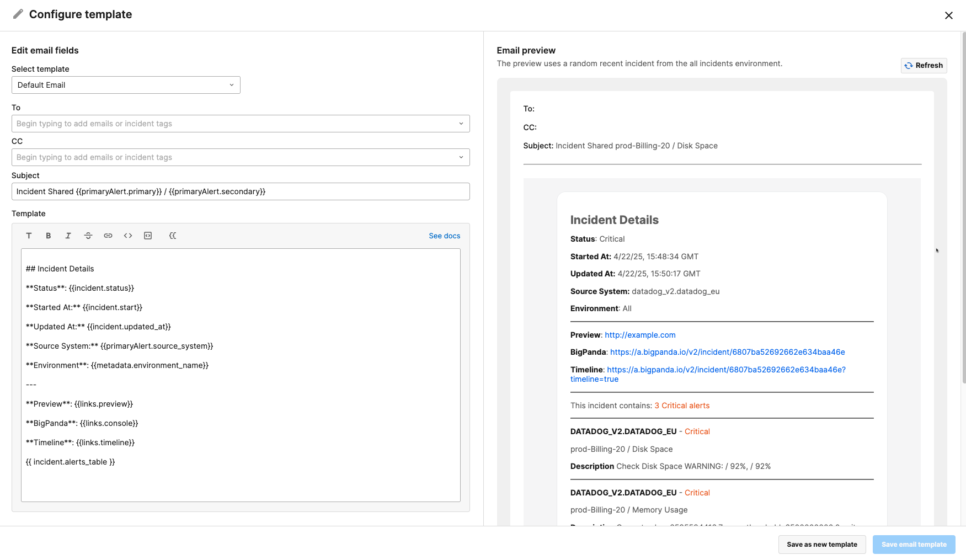This screenshot has width=966, height=560.
Task: Click the pencil icon next to Configure template
Action: click(x=17, y=14)
